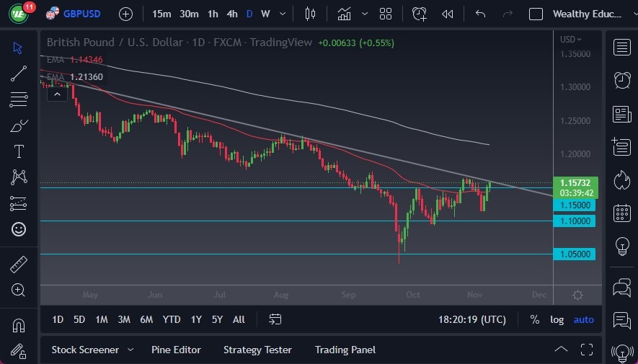Open the text annotation tool
Image resolution: width=638 pixels, height=364 pixels.
tap(19, 151)
